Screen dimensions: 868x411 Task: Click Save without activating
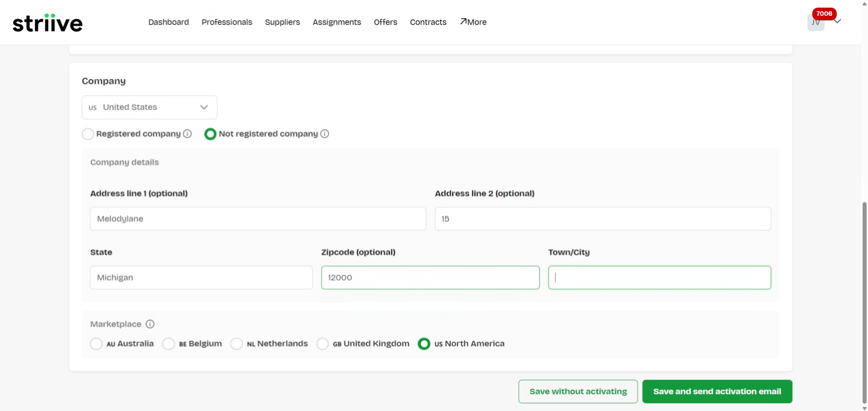[x=578, y=392]
